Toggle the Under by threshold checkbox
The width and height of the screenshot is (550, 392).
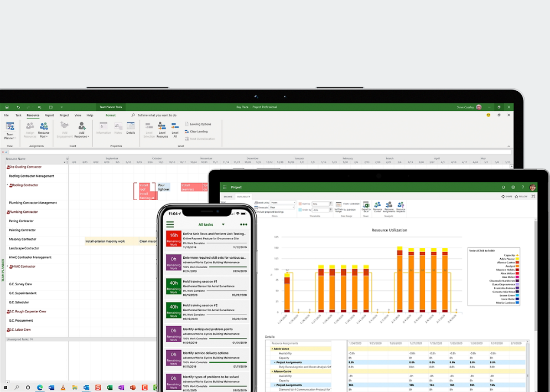(300, 210)
